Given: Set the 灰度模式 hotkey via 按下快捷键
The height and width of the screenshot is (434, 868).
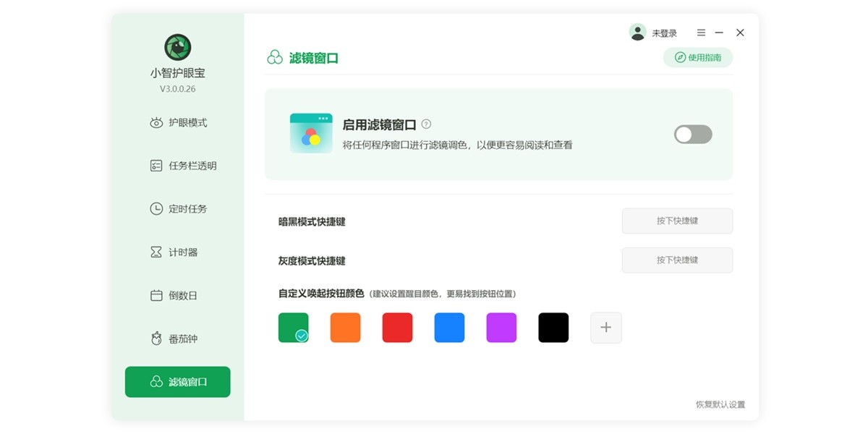Looking at the screenshot, I should pos(677,260).
